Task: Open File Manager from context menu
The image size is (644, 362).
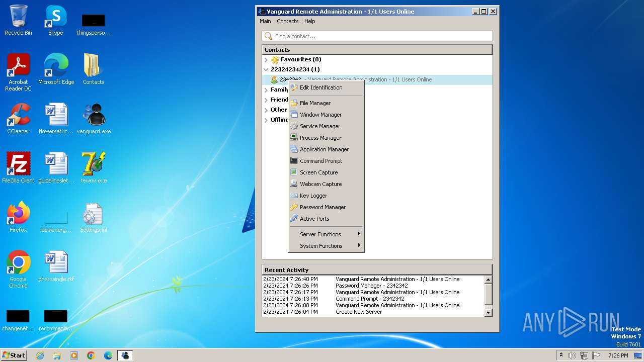Action: pyautogui.click(x=326, y=103)
